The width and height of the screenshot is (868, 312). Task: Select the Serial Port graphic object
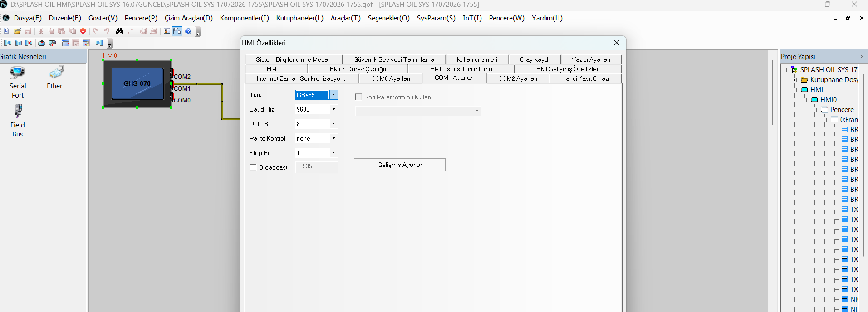(18, 82)
